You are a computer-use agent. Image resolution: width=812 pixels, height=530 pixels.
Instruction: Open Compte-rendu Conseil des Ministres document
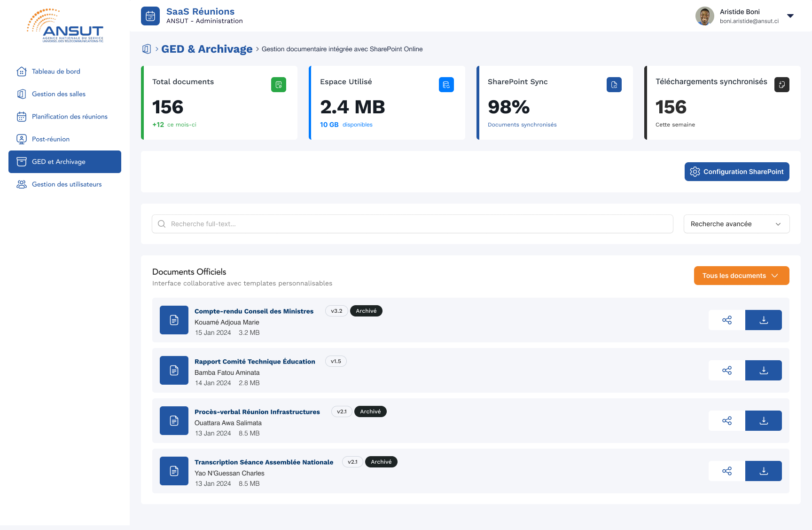coord(254,311)
